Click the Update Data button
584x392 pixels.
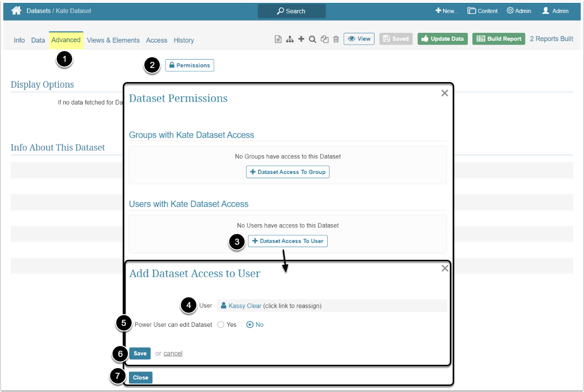point(442,39)
